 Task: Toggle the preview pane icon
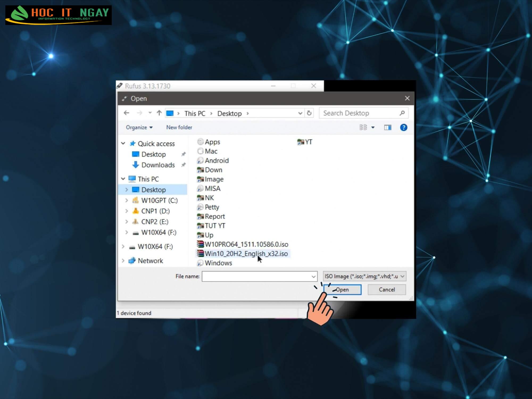pos(388,128)
